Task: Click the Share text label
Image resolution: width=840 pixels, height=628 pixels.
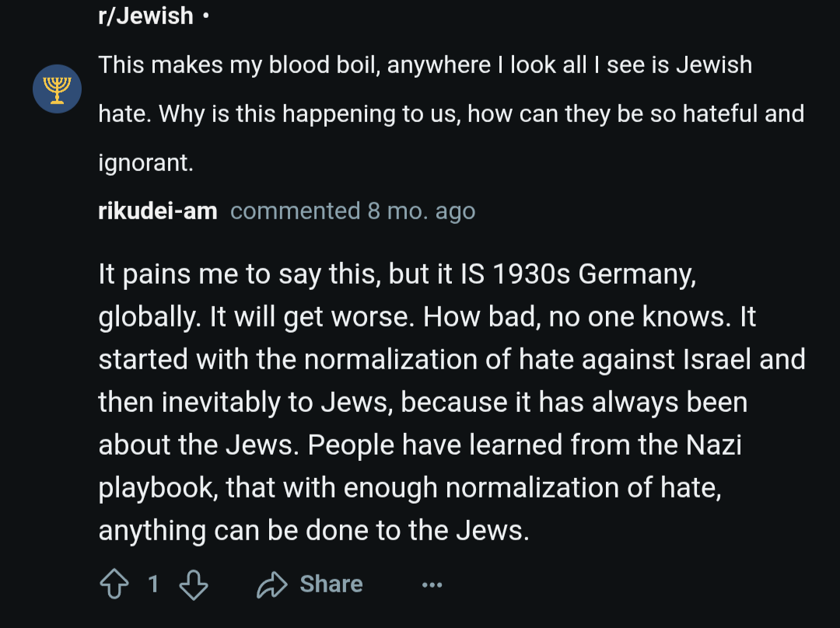Action: [331, 584]
